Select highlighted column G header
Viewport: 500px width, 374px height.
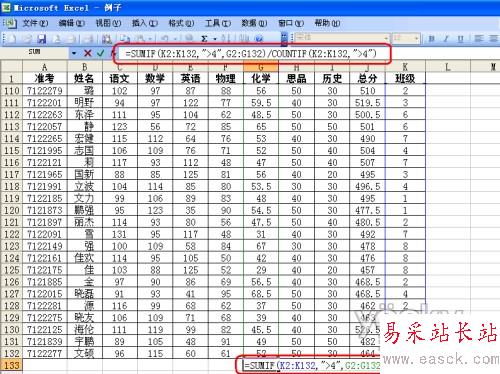[x=261, y=67]
